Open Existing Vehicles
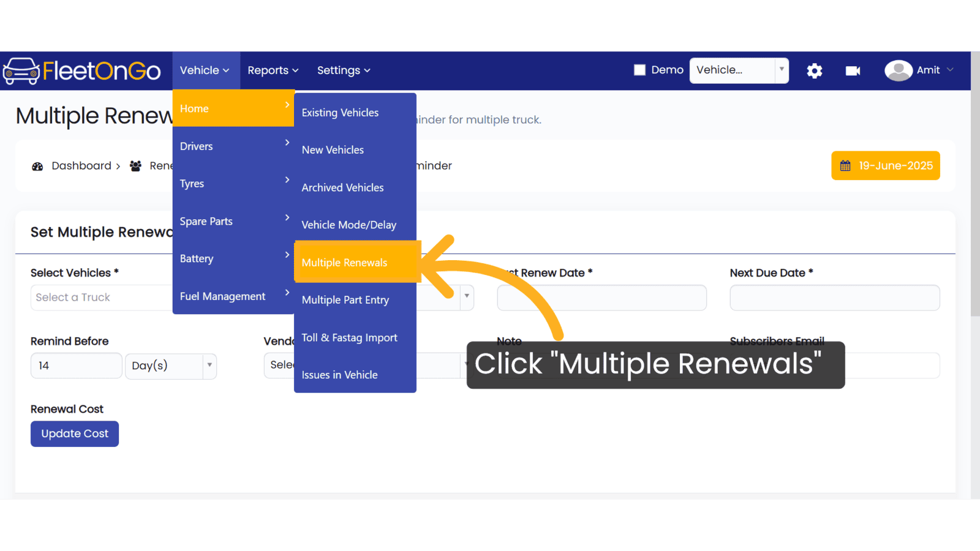This screenshot has width=980, height=551. (x=355, y=113)
